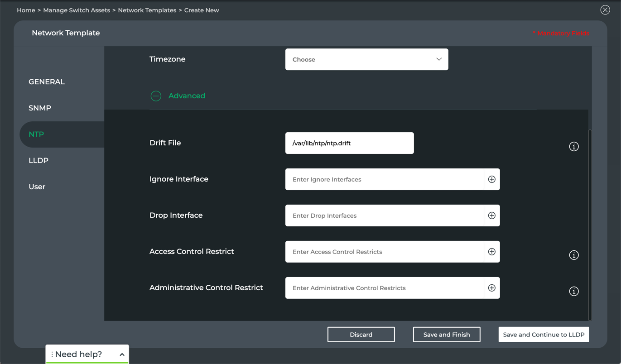This screenshot has width=621, height=364.
Task: Open the LLDP tab
Action: click(x=39, y=161)
